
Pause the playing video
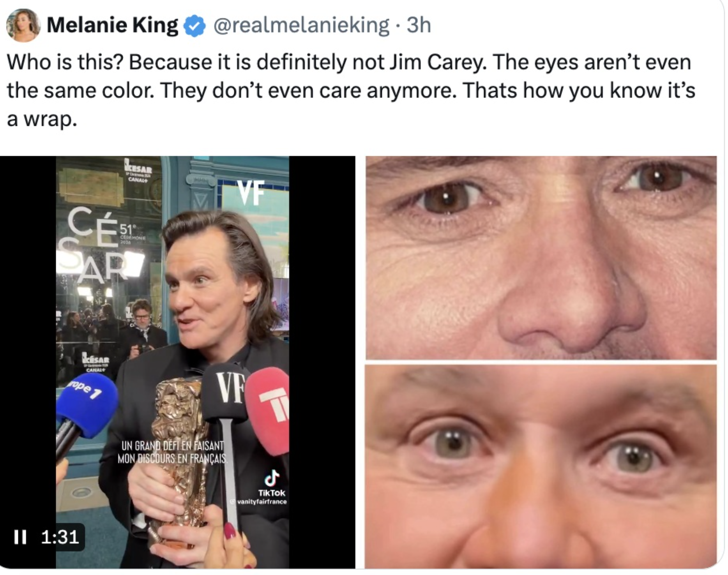(20, 537)
